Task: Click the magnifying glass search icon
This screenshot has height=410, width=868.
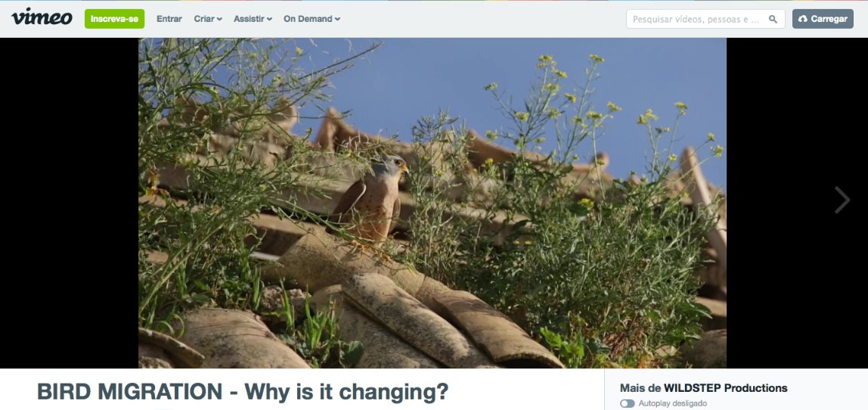Action: (x=773, y=19)
